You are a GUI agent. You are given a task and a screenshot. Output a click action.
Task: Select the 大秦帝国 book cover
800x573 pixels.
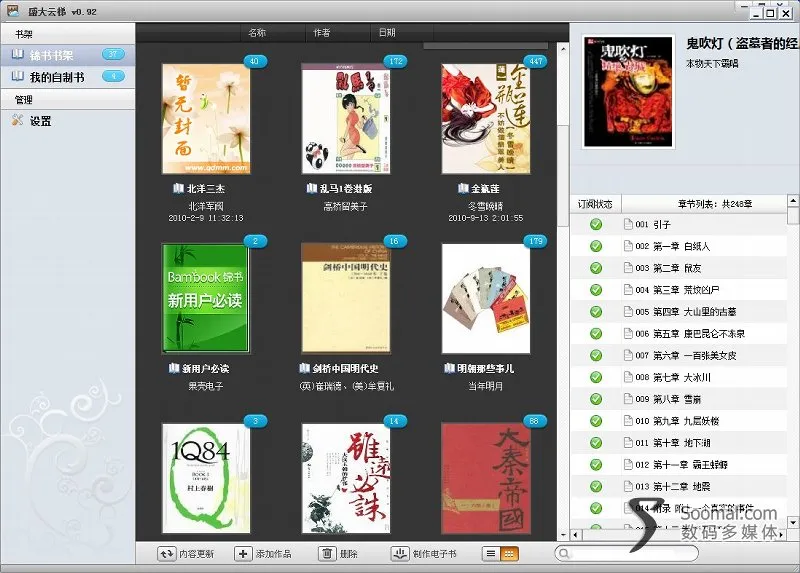(x=486, y=479)
